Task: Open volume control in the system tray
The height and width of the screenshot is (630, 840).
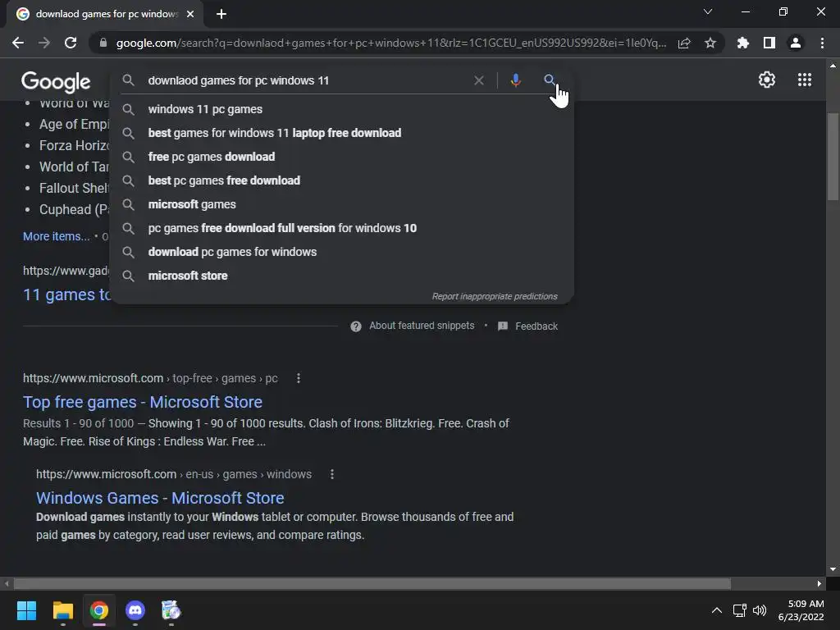Action: [x=760, y=610]
